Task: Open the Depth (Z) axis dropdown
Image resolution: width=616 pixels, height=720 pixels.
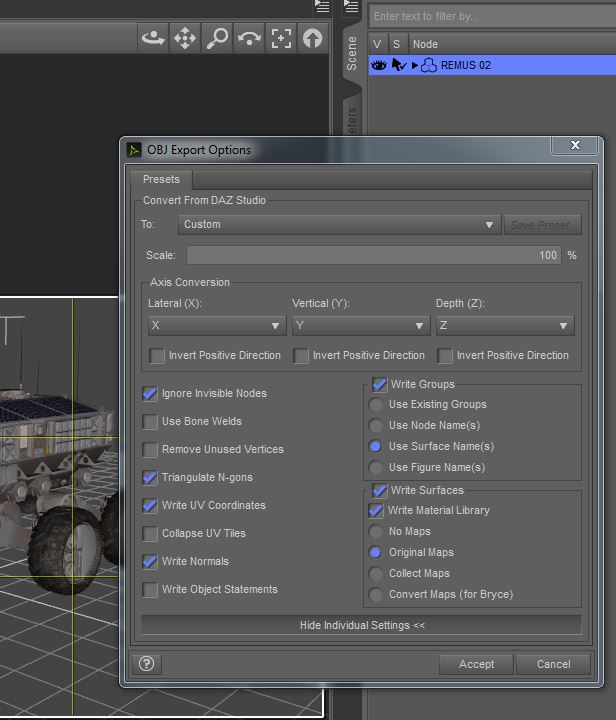Action: pyautogui.click(x=504, y=326)
